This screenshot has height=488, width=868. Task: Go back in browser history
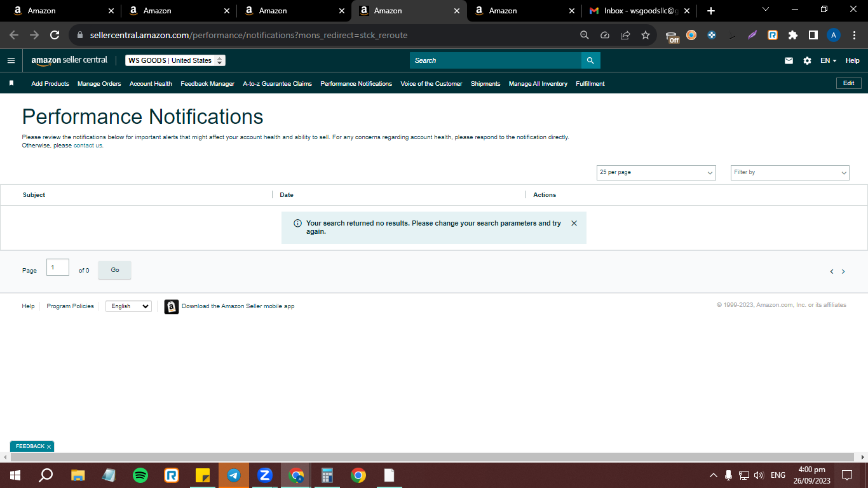14,36
